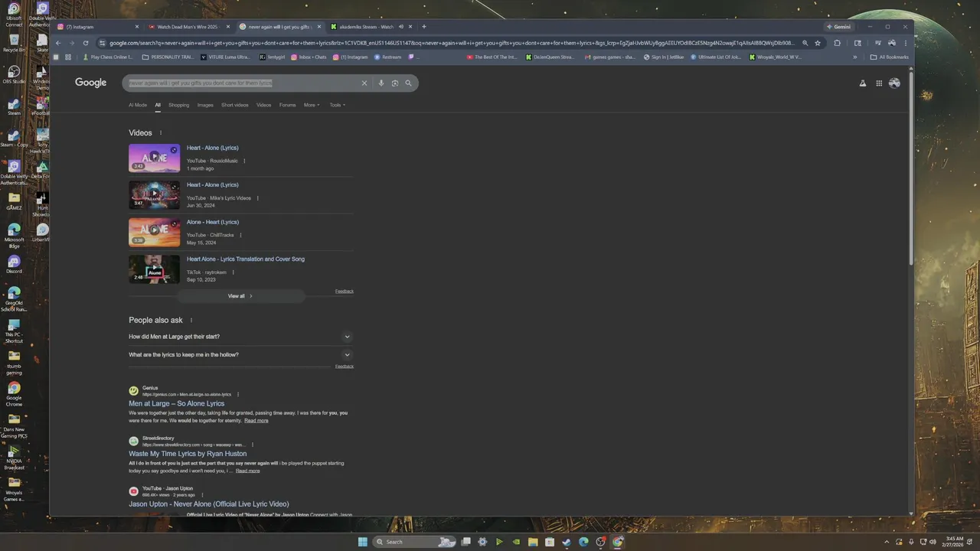
Task: Open 'Heart Alone - Lyrics Translation and Cover Song'
Action: pos(246,259)
